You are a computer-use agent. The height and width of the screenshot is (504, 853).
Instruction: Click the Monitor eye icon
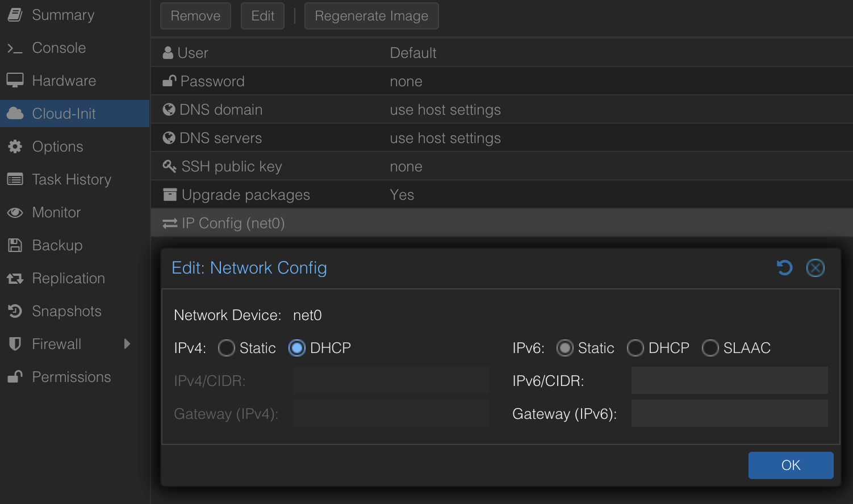(x=15, y=212)
